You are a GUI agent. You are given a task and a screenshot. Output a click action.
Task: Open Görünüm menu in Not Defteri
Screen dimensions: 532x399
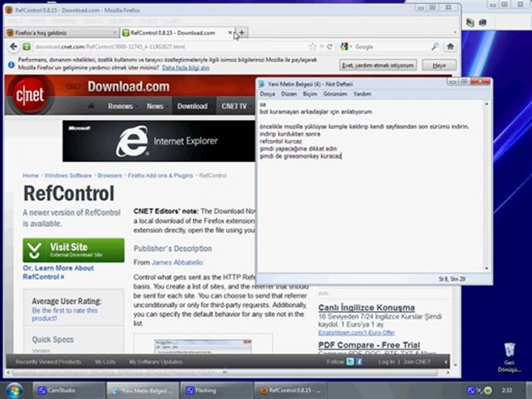click(335, 94)
